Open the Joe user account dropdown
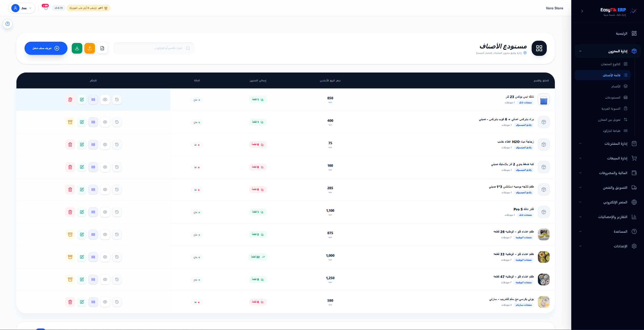This screenshot has width=644, height=330. (22, 8)
